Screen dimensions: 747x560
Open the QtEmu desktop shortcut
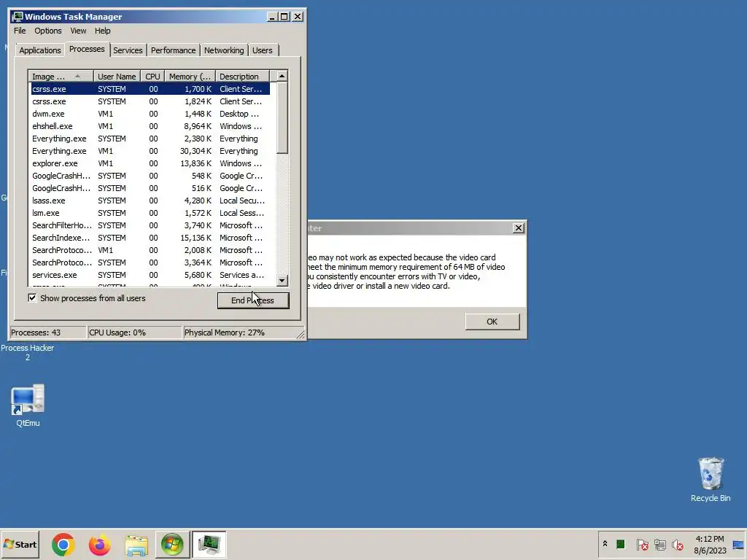28,405
